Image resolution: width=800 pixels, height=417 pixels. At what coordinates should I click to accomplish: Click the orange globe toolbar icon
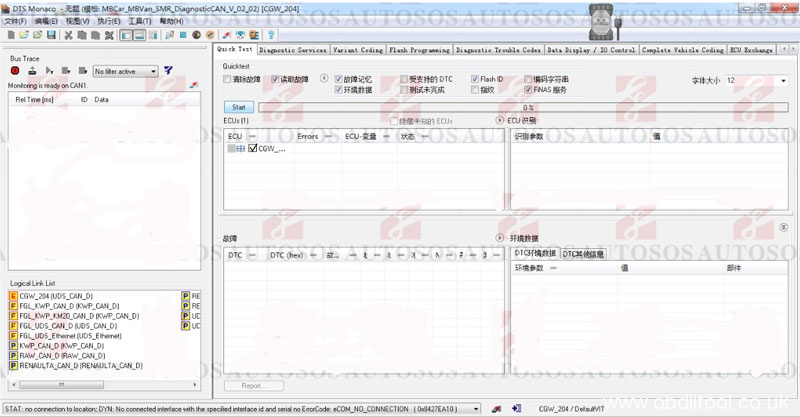(210, 35)
